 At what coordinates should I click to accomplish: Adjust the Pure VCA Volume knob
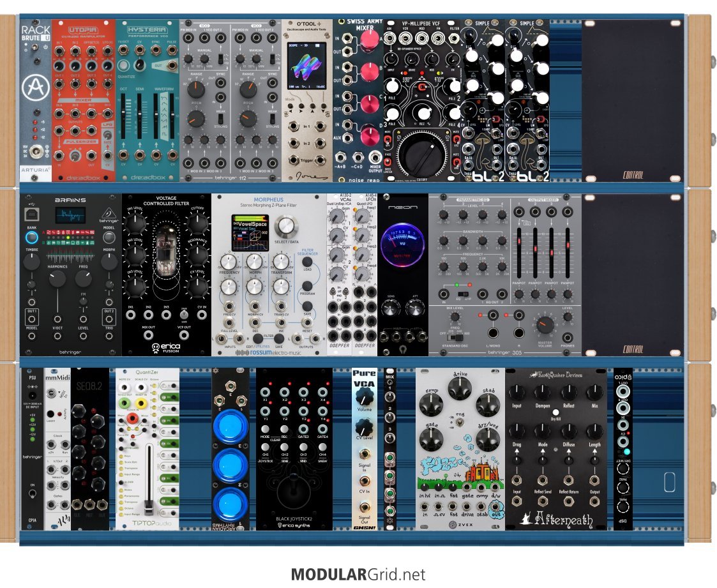[365, 396]
